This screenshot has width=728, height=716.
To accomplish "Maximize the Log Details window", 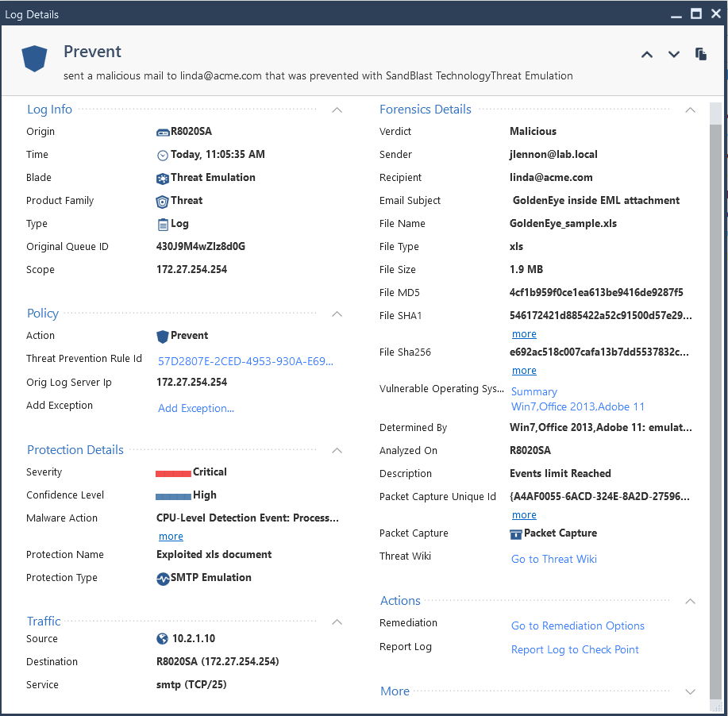I will [696, 14].
